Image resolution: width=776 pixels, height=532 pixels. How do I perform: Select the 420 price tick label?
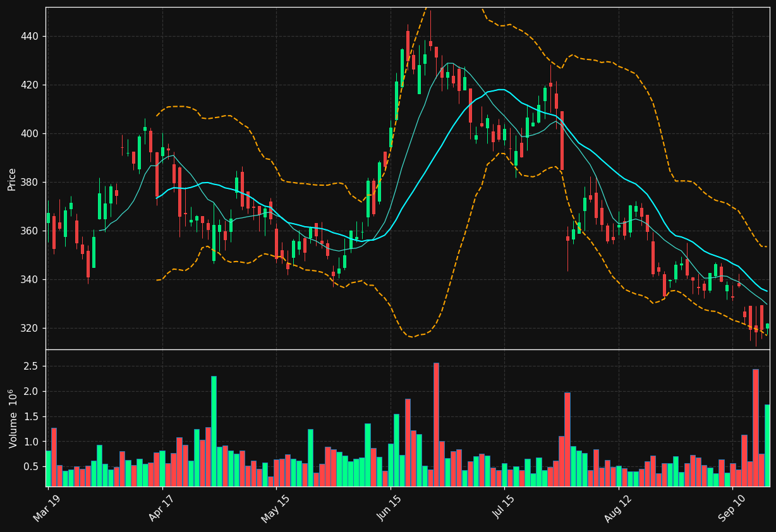pos(29,85)
